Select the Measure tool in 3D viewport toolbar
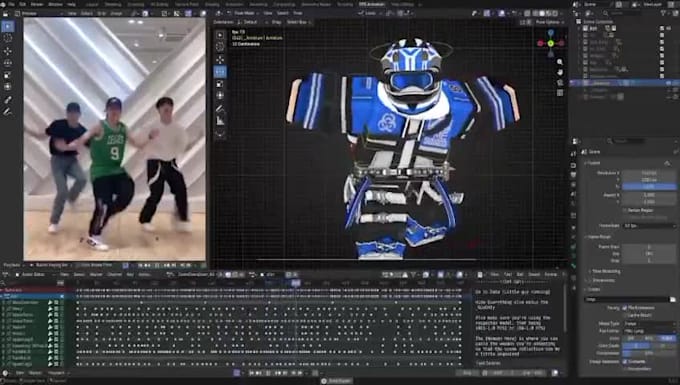The width and height of the screenshot is (680, 385). [x=220, y=121]
